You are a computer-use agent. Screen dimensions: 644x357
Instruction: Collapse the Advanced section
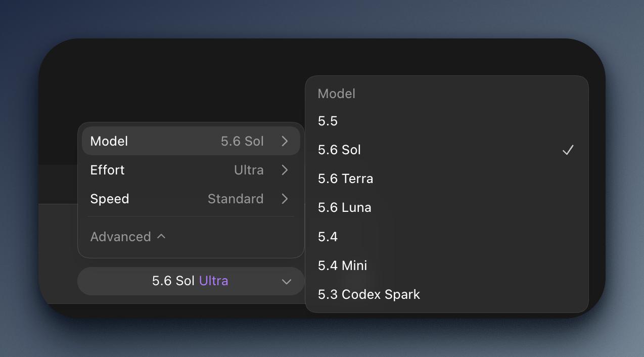click(x=128, y=237)
